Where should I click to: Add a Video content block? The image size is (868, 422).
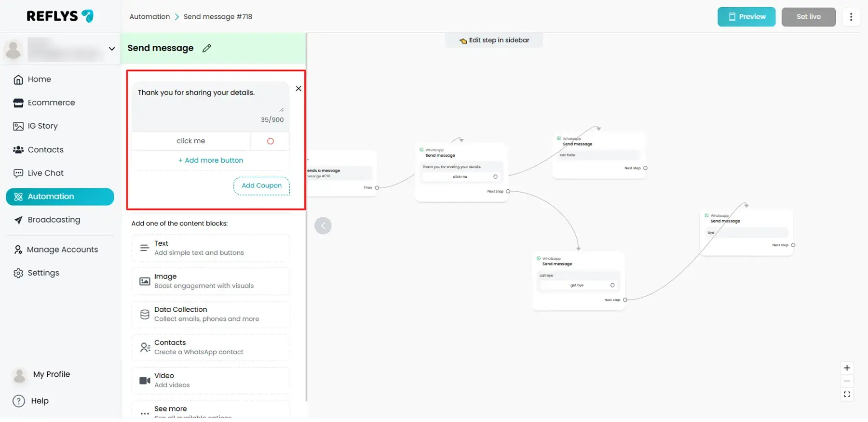[211, 380]
